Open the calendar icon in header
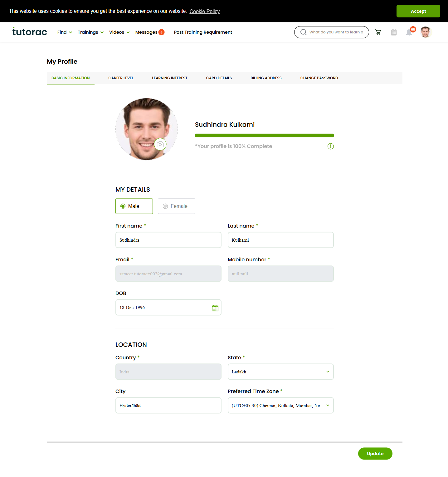 point(394,32)
